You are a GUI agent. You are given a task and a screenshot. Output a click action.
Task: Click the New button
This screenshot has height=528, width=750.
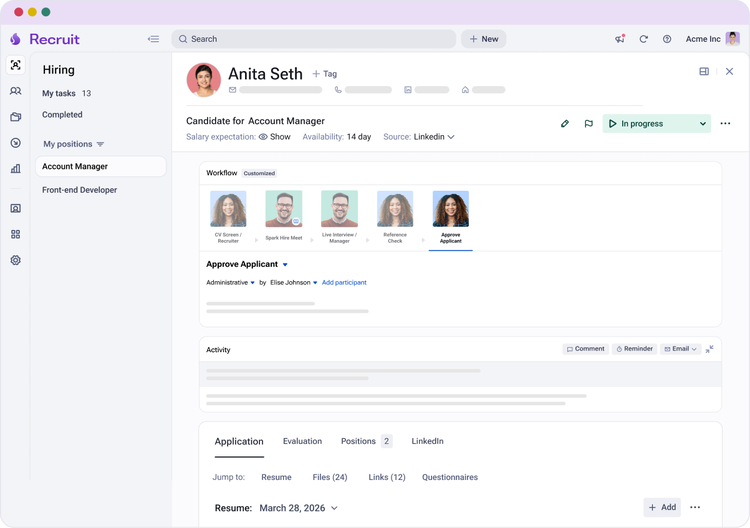click(484, 39)
